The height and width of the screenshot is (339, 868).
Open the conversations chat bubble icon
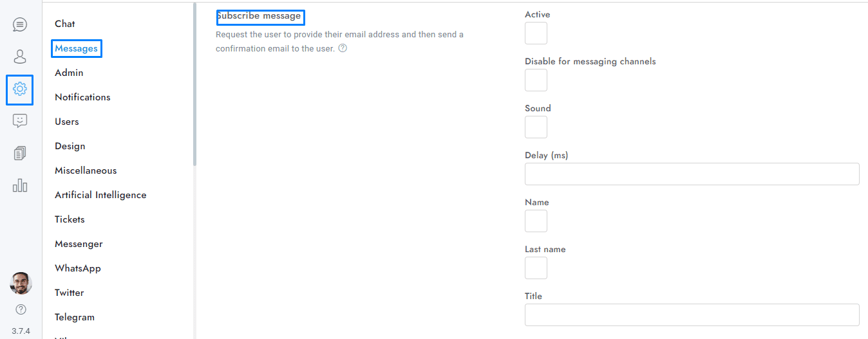tap(20, 25)
